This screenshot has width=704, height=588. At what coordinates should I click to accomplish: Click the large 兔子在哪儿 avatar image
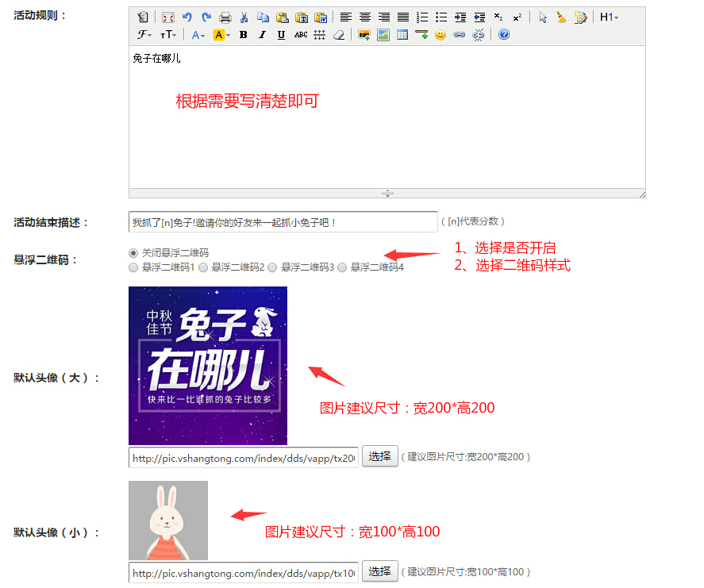[208, 366]
